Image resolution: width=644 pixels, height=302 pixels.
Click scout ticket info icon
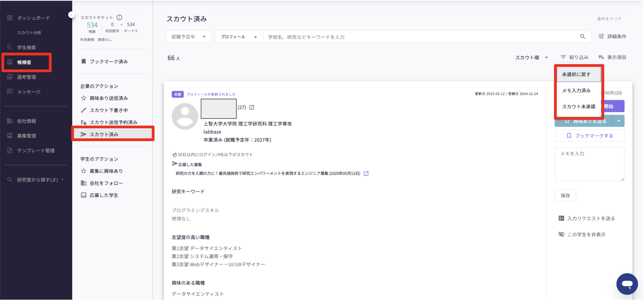(119, 17)
